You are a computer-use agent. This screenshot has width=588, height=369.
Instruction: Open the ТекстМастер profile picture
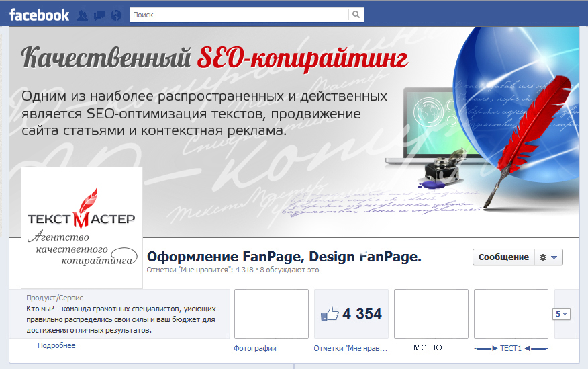(x=82, y=228)
